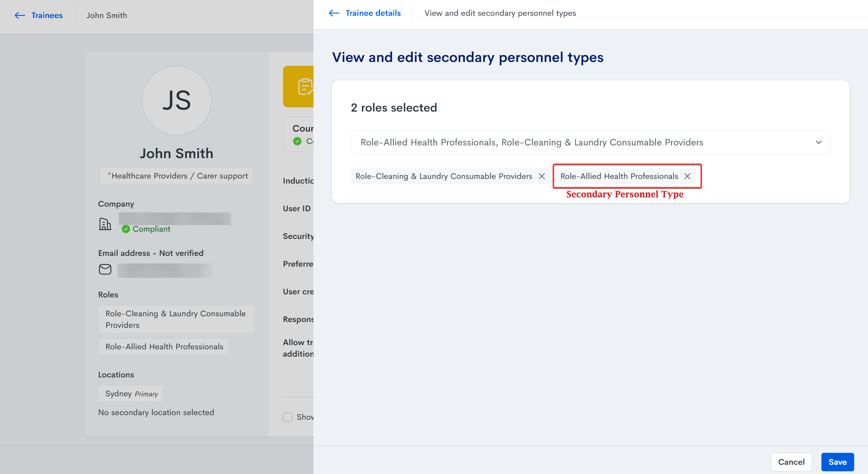868x474 pixels.
Task: Select the Role-Allied Health Professionals role tag in sidebar
Action: tap(164, 347)
